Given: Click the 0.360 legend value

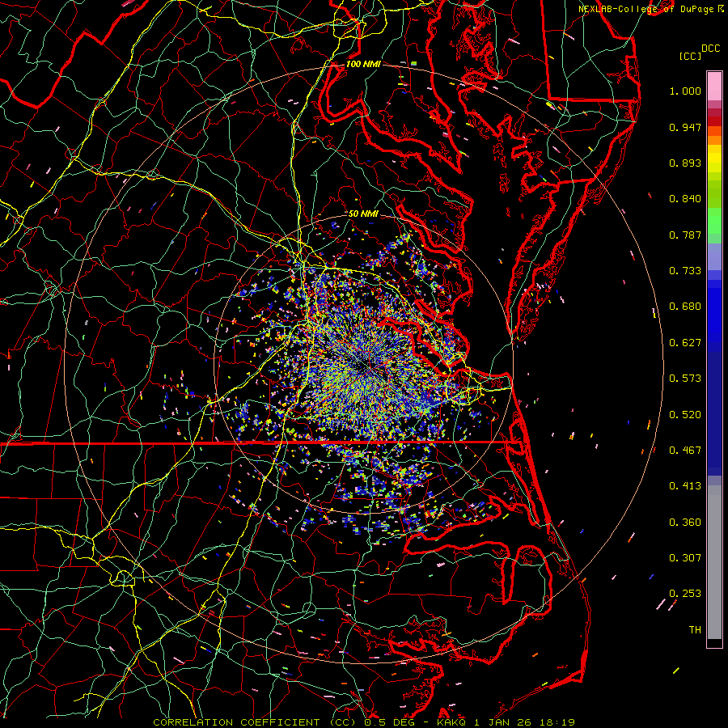Looking at the screenshot, I should [x=685, y=523].
